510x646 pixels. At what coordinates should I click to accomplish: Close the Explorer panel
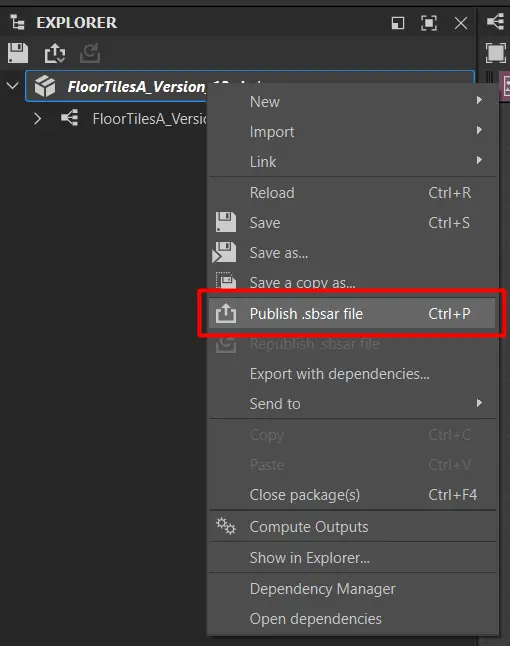[461, 23]
